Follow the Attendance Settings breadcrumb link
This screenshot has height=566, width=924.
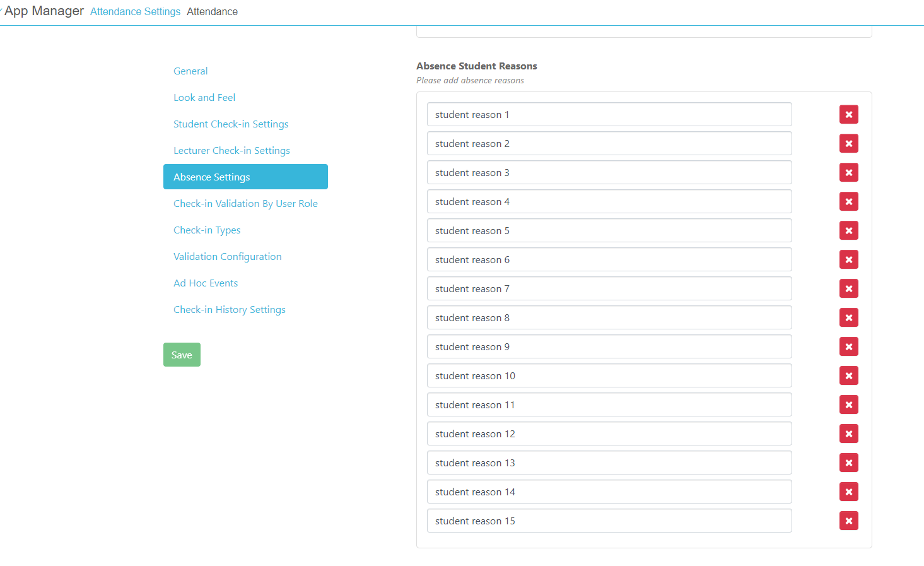[135, 11]
